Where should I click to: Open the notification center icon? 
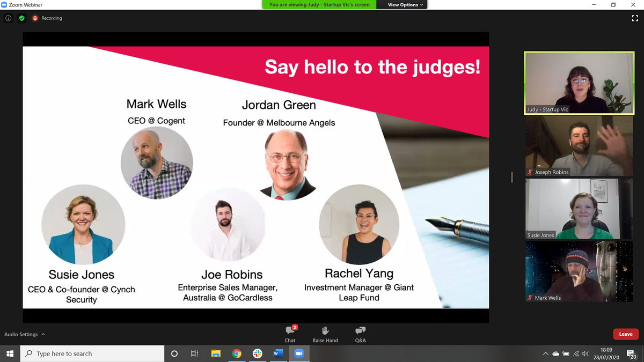(x=632, y=354)
